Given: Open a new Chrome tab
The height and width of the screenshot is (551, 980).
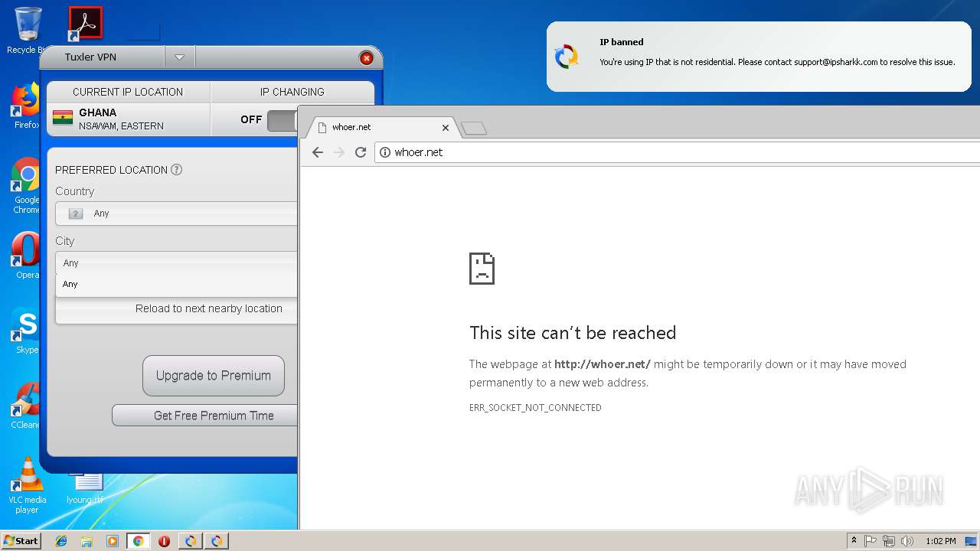Looking at the screenshot, I should coord(474,128).
